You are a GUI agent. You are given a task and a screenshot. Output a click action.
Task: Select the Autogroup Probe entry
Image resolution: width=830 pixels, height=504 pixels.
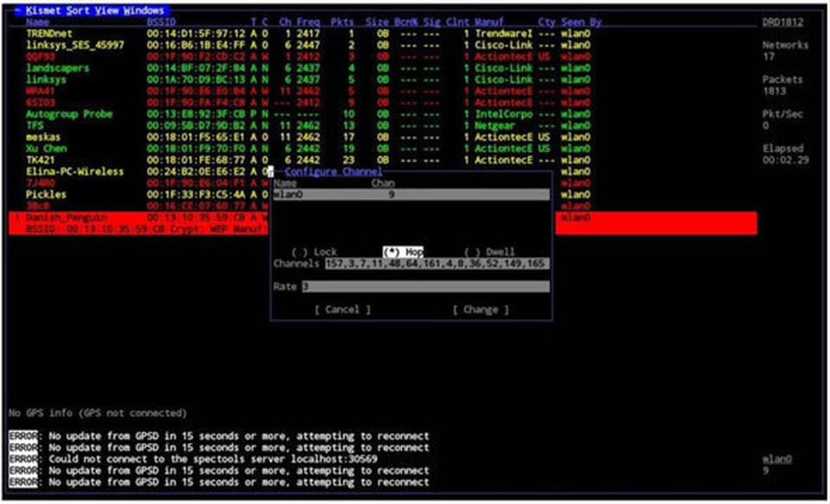point(69,114)
